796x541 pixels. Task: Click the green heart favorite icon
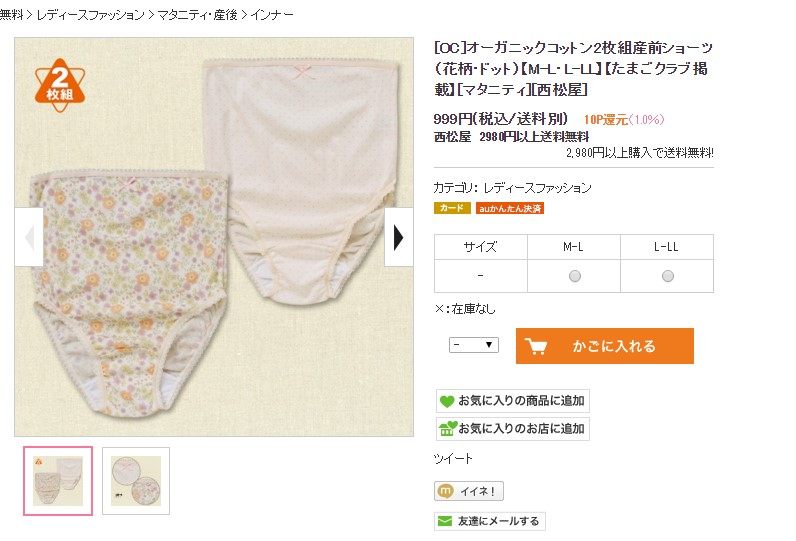pyautogui.click(x=446, y=401)
